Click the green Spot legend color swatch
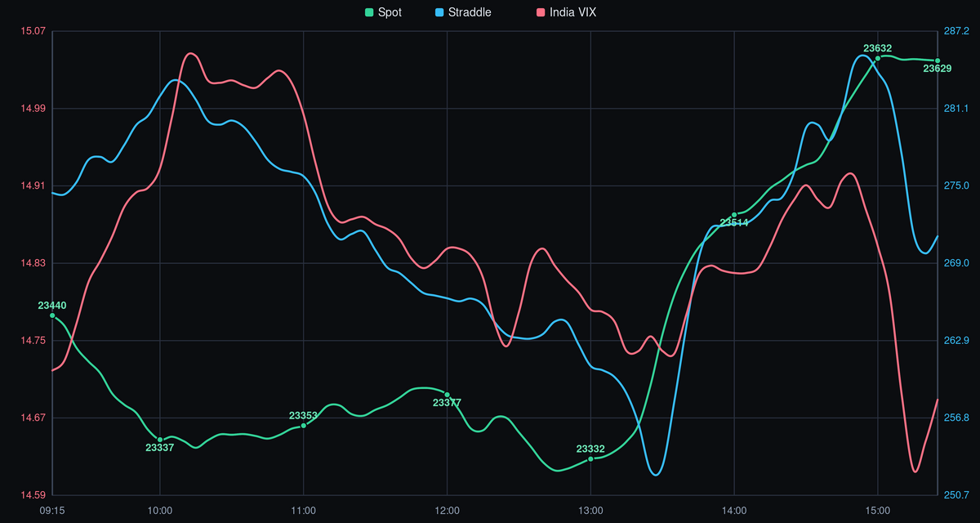Screen dimensions: 980x523 point(368,12)
